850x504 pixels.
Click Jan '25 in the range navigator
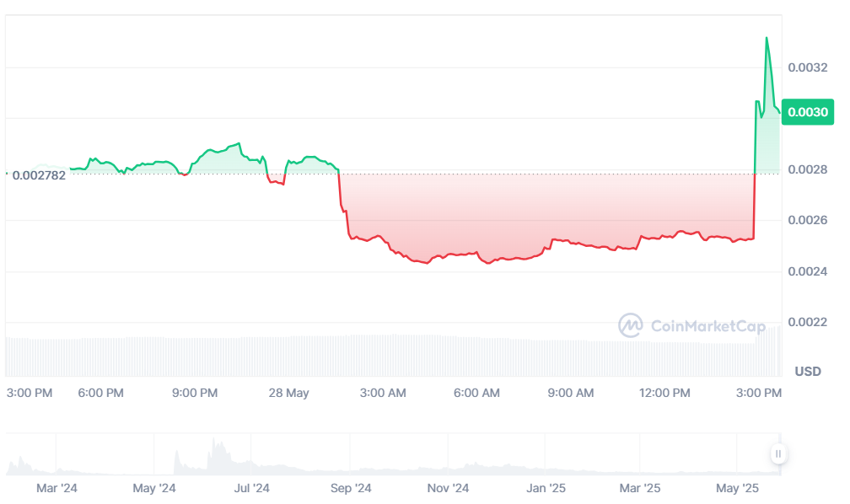point(546,487)
